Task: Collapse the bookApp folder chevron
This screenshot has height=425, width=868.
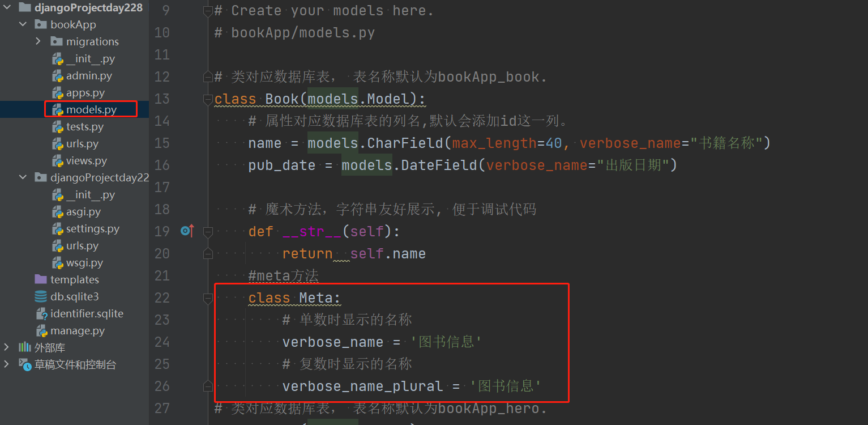Action: (x=23, y=24)
